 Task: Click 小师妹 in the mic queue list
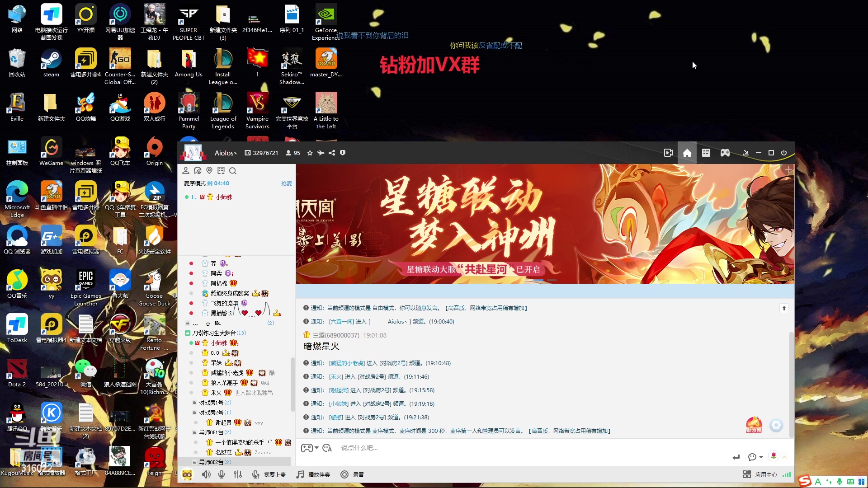pos(224,197)
